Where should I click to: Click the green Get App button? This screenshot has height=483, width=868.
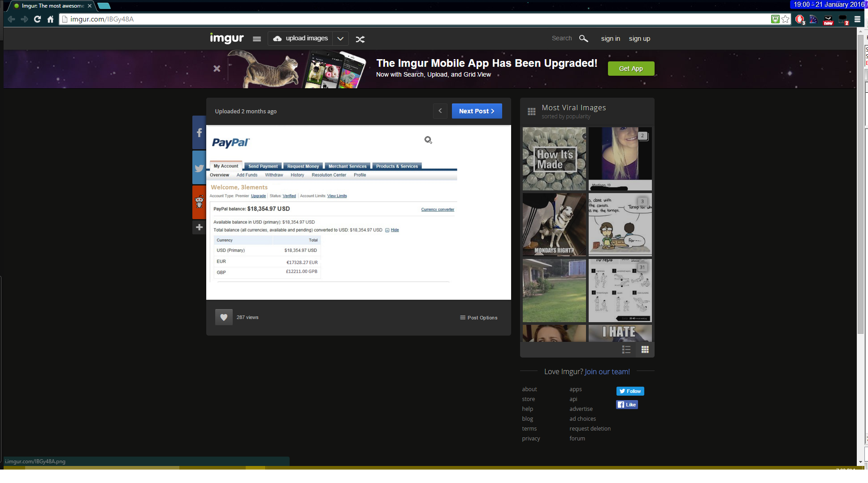tap(631, 69)
